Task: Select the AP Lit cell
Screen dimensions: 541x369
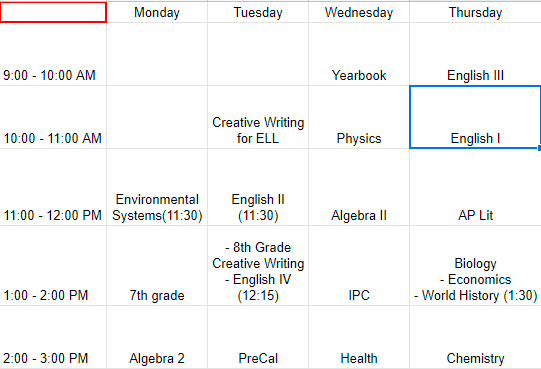Action: [475, 187]
